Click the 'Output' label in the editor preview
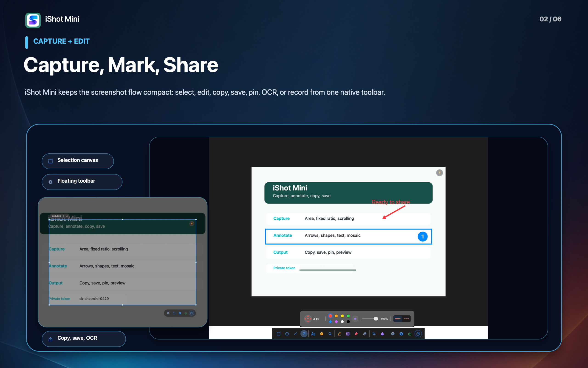 [280, 252]
